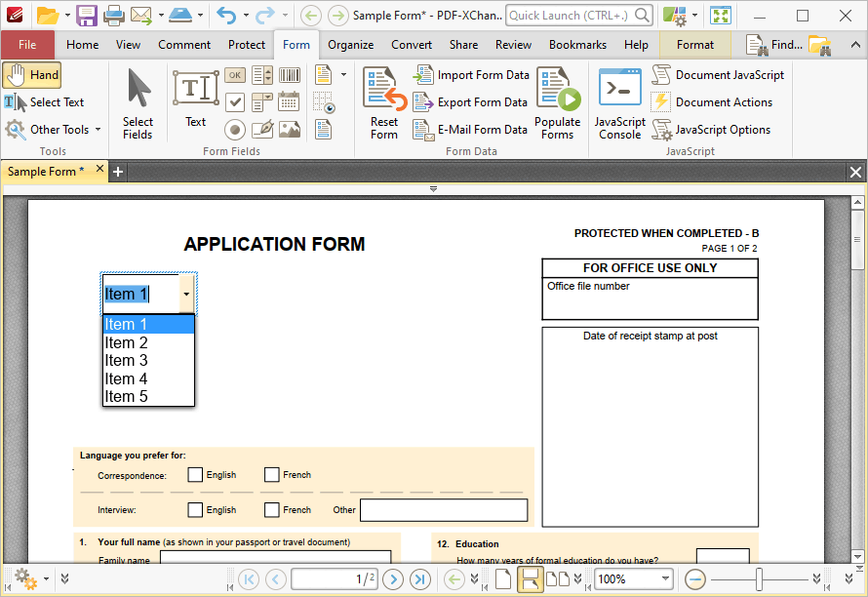Switch to the Format tab
Image resolution: width=868 pixels, height=597 pixels.
pos(694,45)
